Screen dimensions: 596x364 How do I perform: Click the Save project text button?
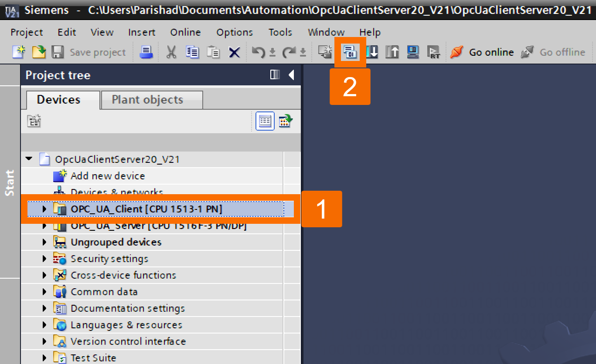click(x=98, y=52)
